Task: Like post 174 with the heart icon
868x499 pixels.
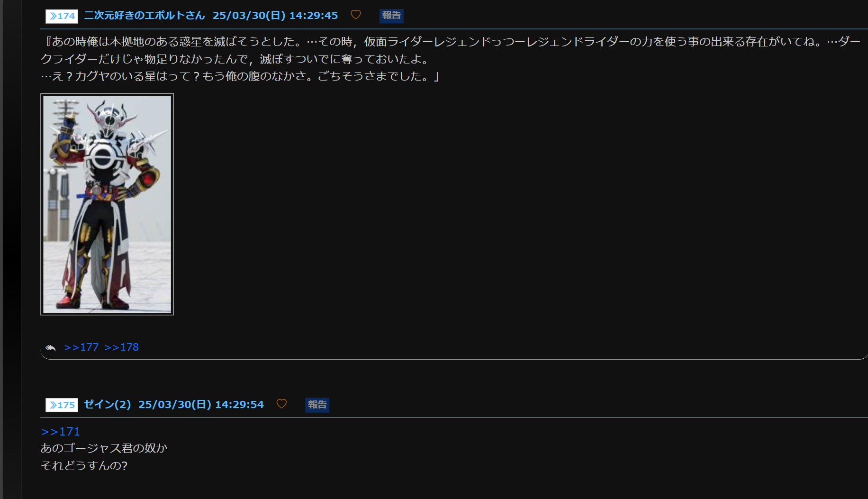Action: 355,15
